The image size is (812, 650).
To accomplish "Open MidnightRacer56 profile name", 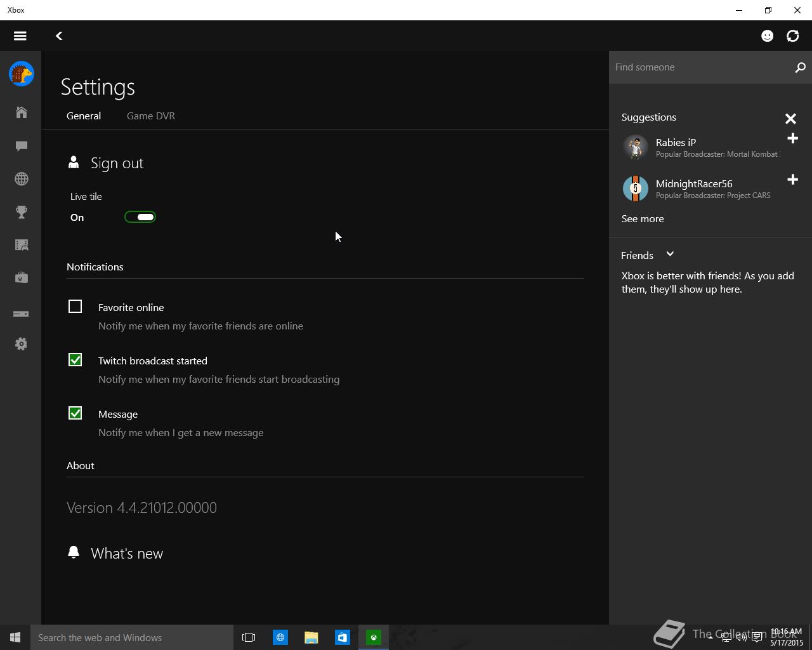I will [694, 183].
